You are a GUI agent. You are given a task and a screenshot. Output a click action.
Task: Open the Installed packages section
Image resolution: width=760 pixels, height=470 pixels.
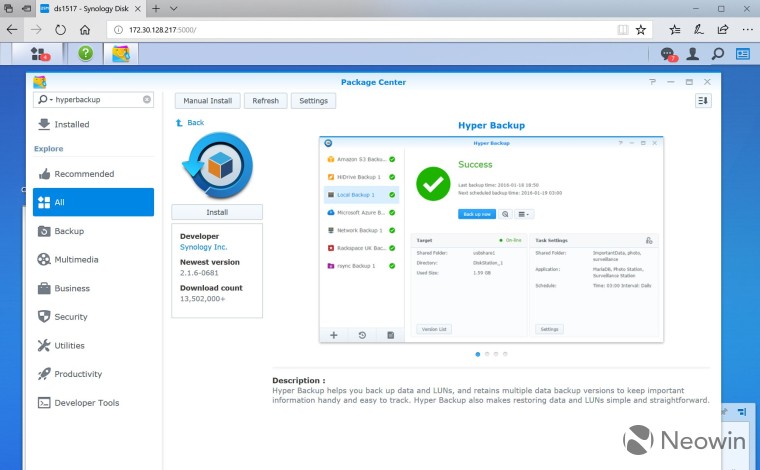tap(93, 125)
